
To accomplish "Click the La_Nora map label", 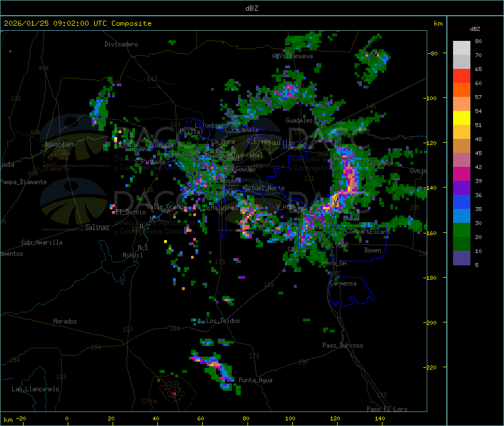I will [x=223, y=142].
